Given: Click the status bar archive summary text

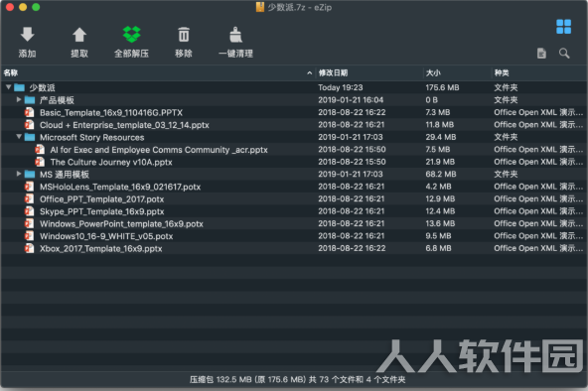Looking at the screenshot, I should pyautogui.click(x=297, y=380).
